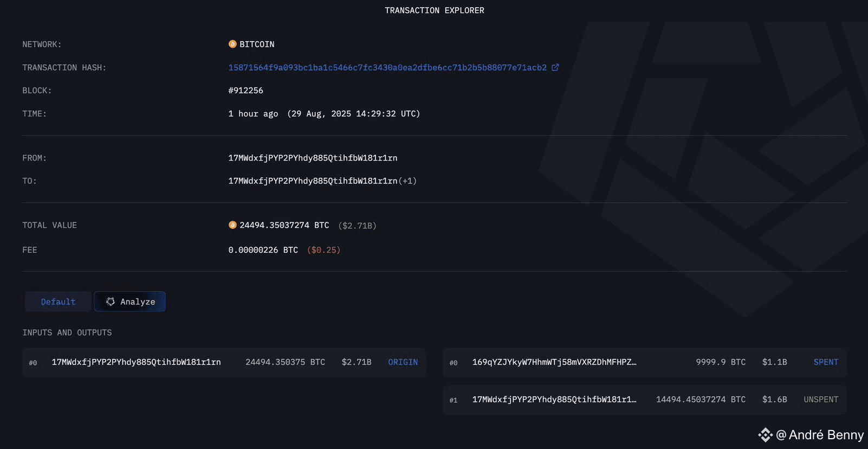This screenshot has height=449, width=868.
Task: Click the BITCOIN network name
Action: click(257, 44)
